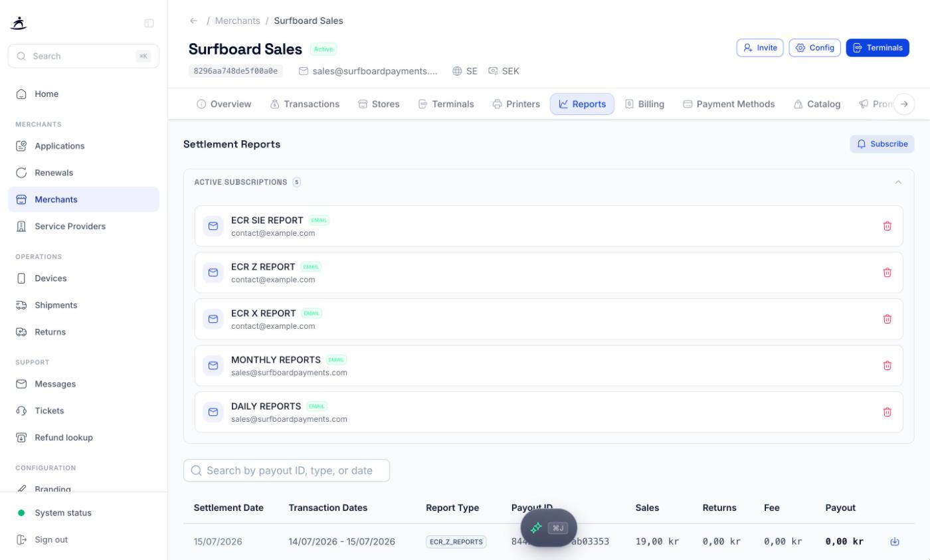Open Tickets in the sidebar
Screen dimensions: 930x560
pyautogui.click(x=84, y=411)
